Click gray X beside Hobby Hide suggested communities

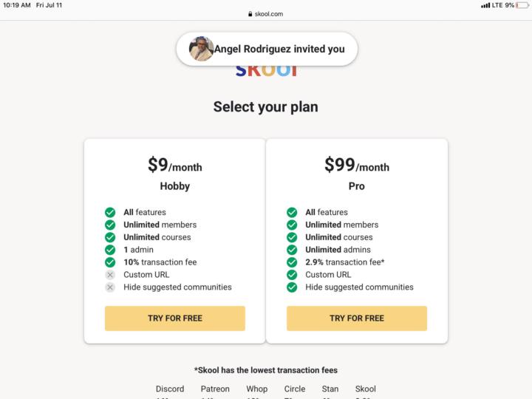coord(110,287)
